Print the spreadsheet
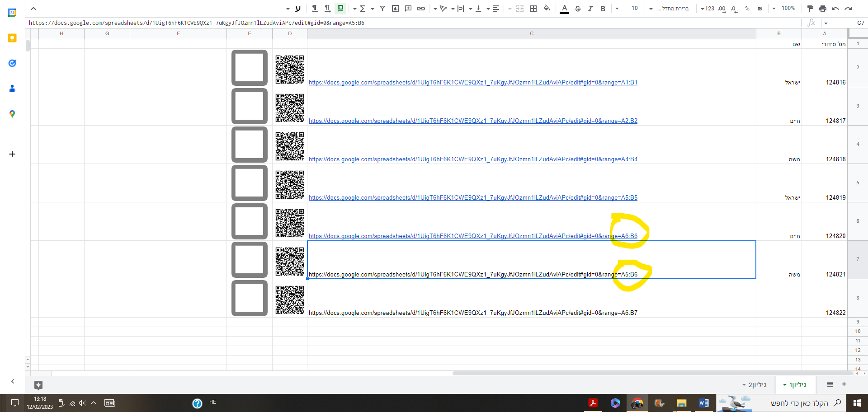 pos(823,9)
